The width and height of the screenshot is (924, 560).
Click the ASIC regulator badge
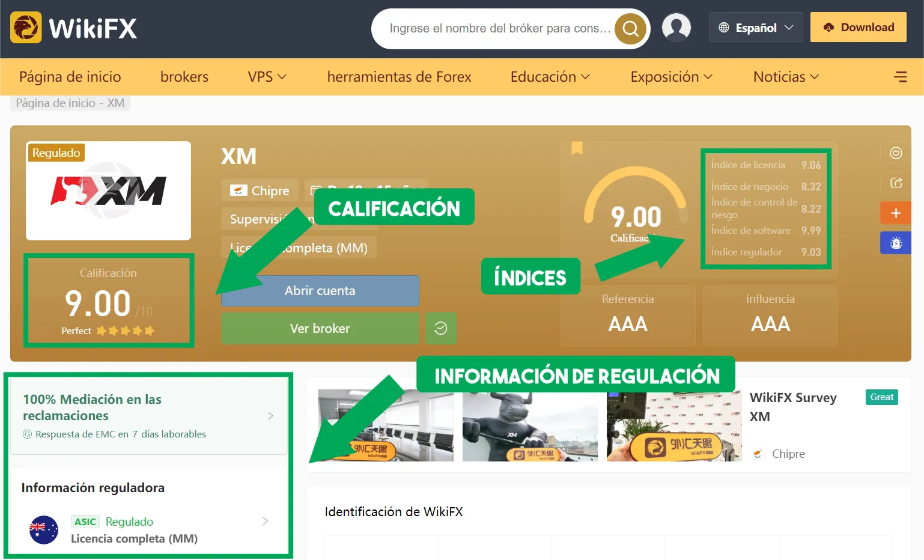(x=85, y=522)
